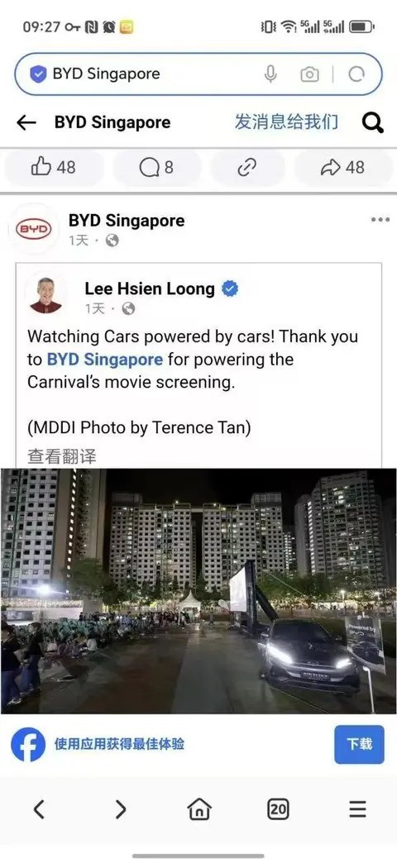Tap the blue 下载 download button
The width and height of the screenshot is (397, 868).
pos(359,745)
